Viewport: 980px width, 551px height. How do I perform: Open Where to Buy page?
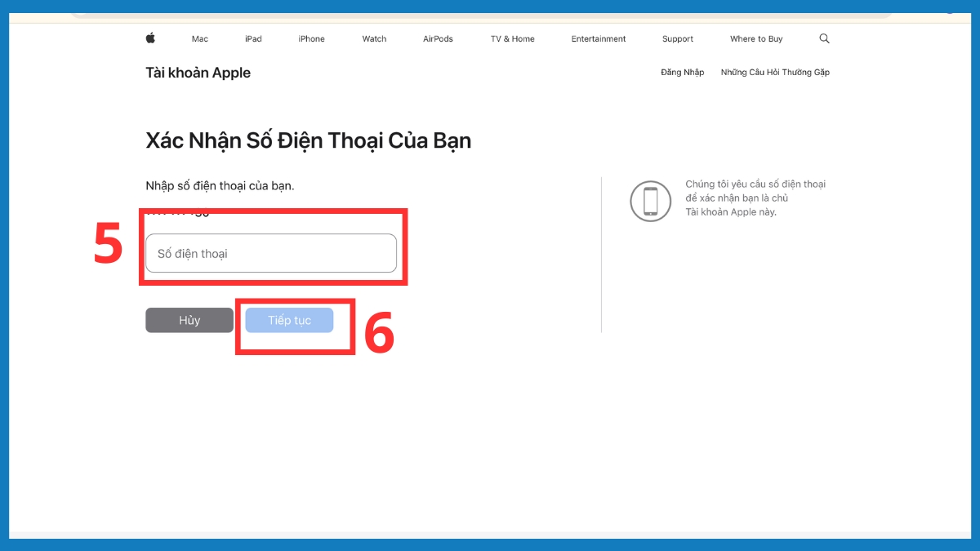[755, 38]
